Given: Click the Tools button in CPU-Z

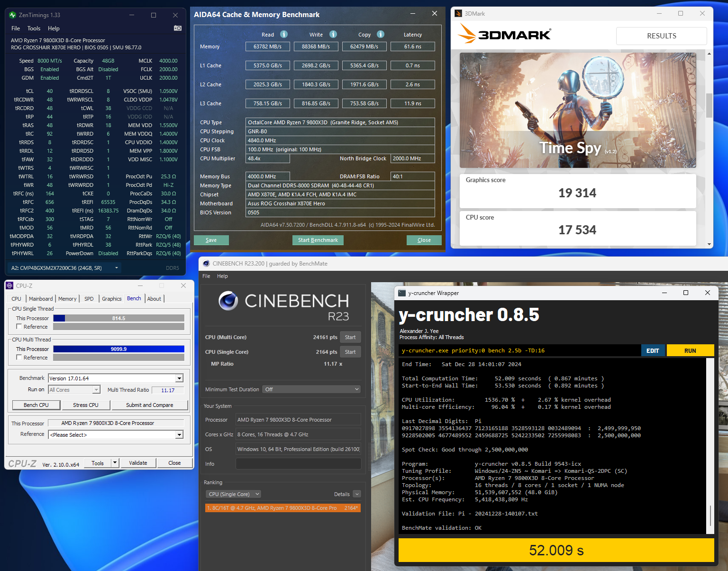Looking at the screenshot, I should coord(98,463).
